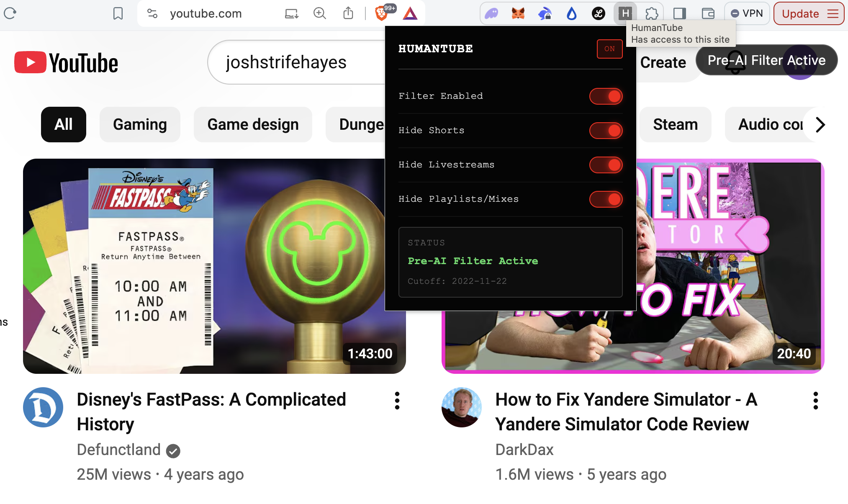Turn off the Hide Livestreams switch

pos(606,165)
